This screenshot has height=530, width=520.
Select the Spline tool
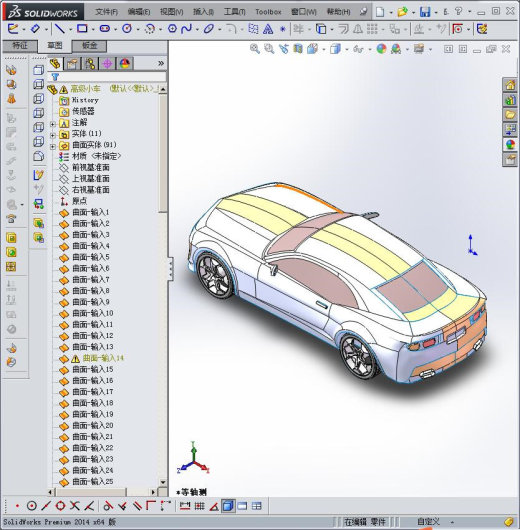(186, 29)
